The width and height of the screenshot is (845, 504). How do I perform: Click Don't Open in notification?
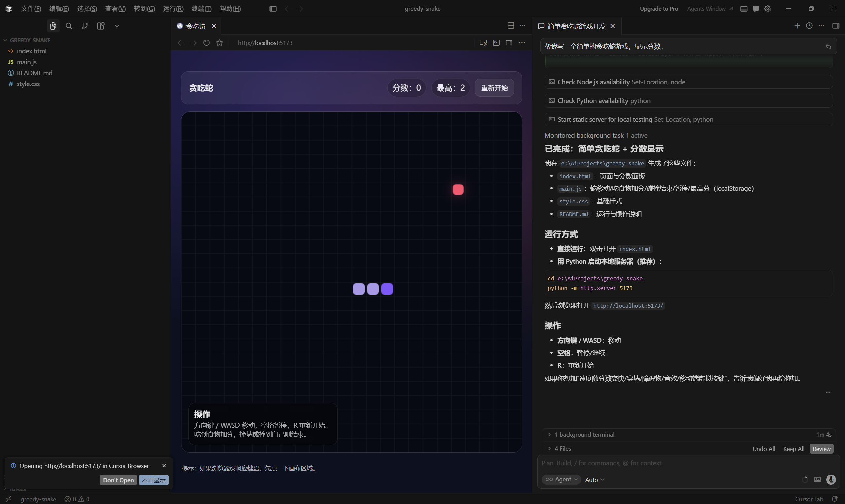click(118, 480)
